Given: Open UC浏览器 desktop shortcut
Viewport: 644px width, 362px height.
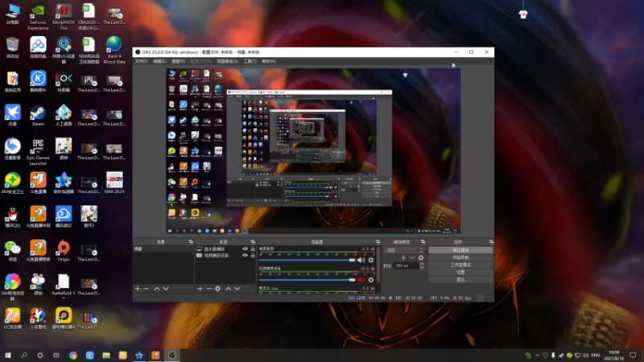Looking at the screenshot, I should (13, 319).
